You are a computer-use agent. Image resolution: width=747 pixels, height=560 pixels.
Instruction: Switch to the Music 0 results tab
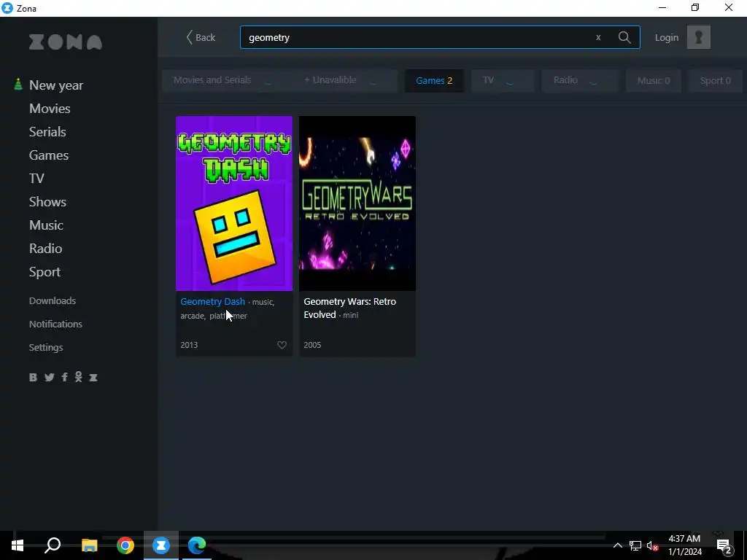tap(653, 80)
